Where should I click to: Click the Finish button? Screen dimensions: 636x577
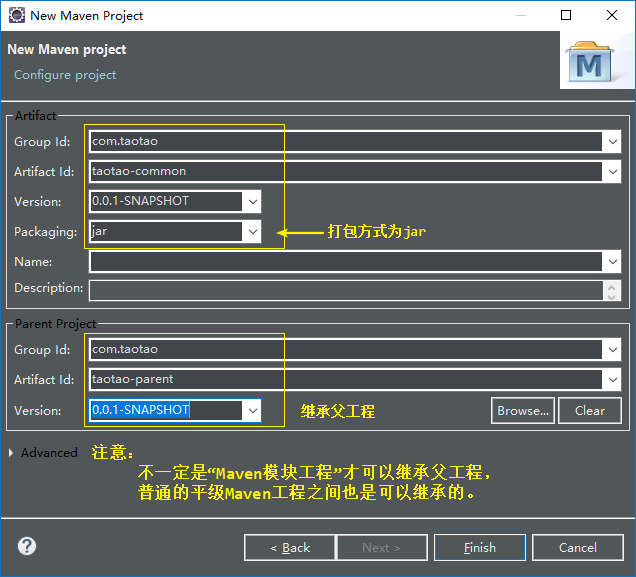[480, 548]
